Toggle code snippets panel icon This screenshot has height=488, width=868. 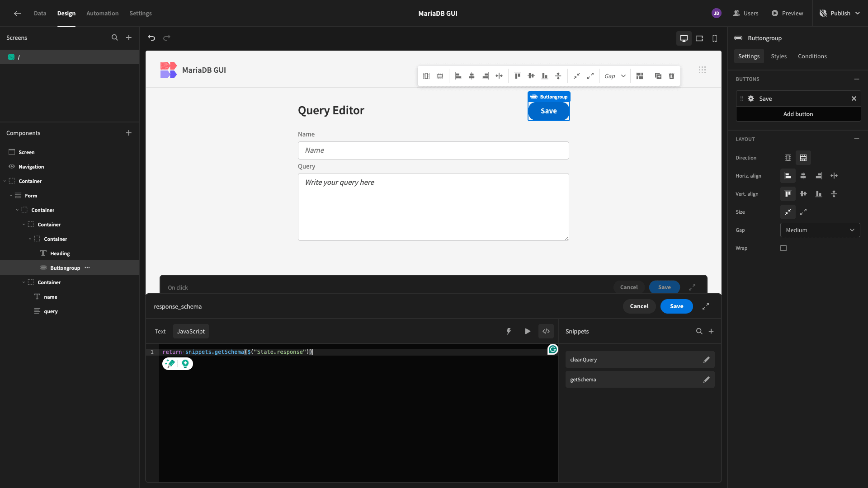click(546, 332)
